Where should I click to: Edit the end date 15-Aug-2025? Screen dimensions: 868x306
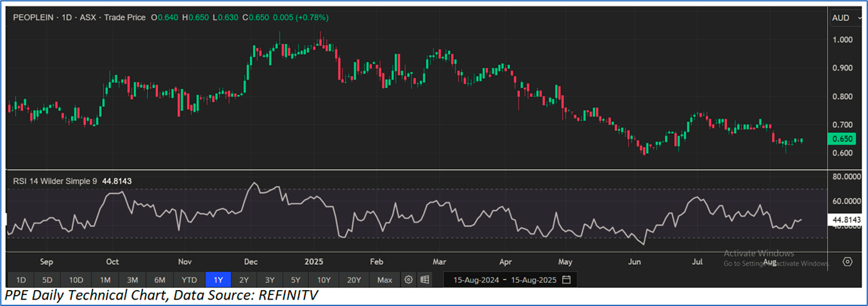point(531,280)
